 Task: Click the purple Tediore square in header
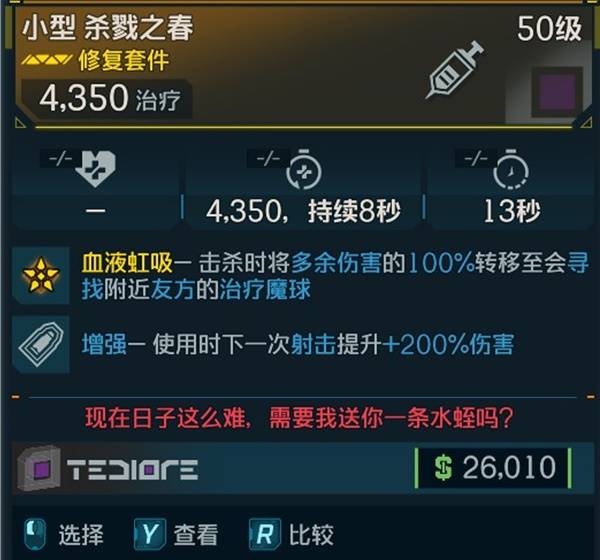[x=557, y=92]
